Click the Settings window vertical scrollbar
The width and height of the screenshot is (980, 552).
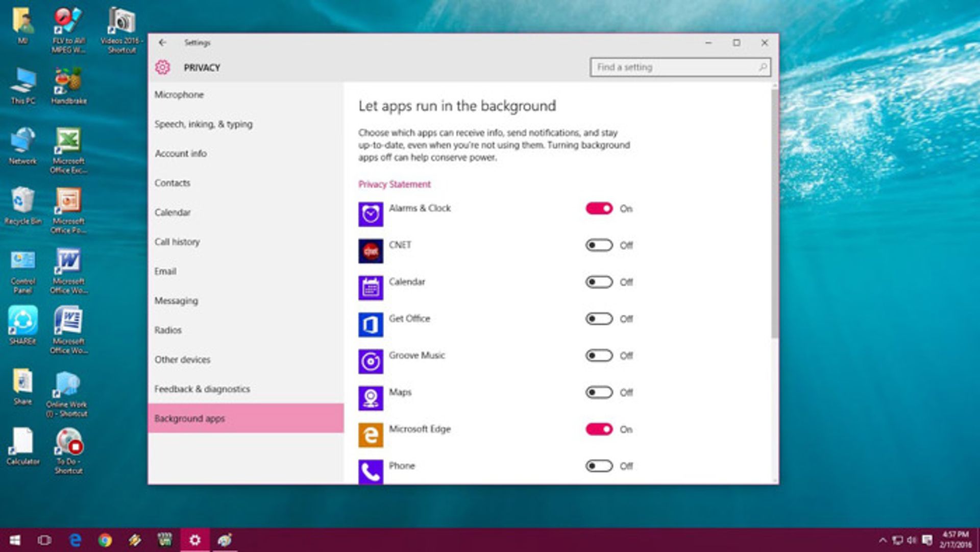pos(775,214)
